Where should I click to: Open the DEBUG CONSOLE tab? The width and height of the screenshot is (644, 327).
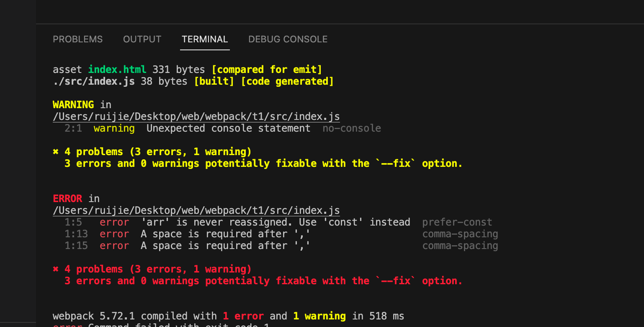pyautogui.click(x=288, y=39)
